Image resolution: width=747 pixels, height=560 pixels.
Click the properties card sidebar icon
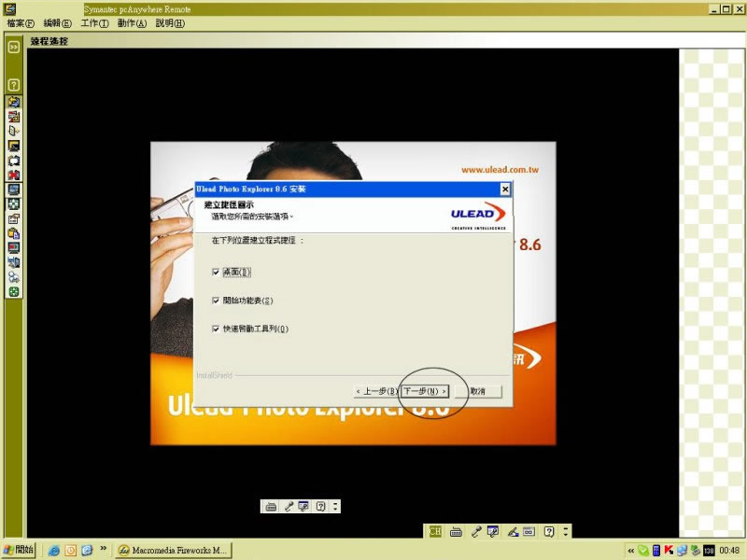14,219
